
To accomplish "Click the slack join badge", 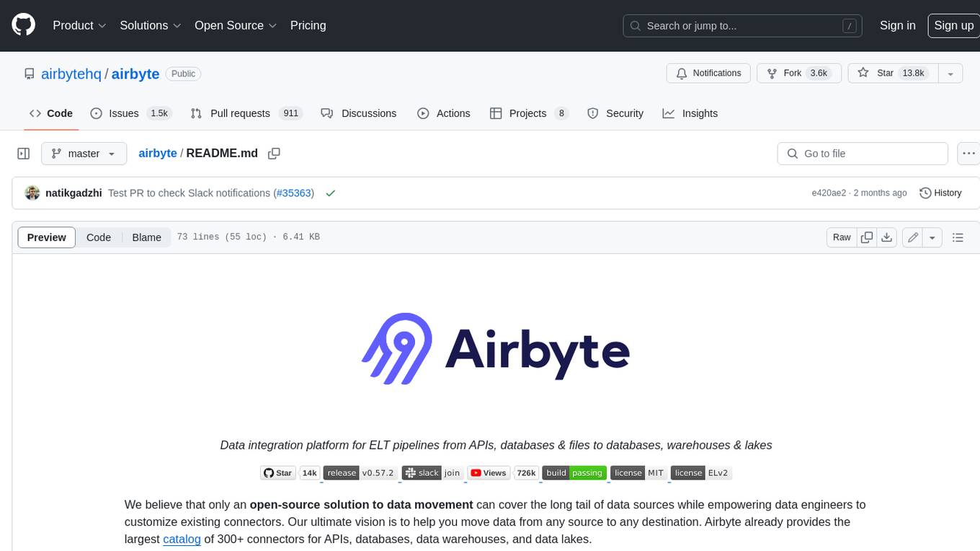I will (x=432, y=473).
